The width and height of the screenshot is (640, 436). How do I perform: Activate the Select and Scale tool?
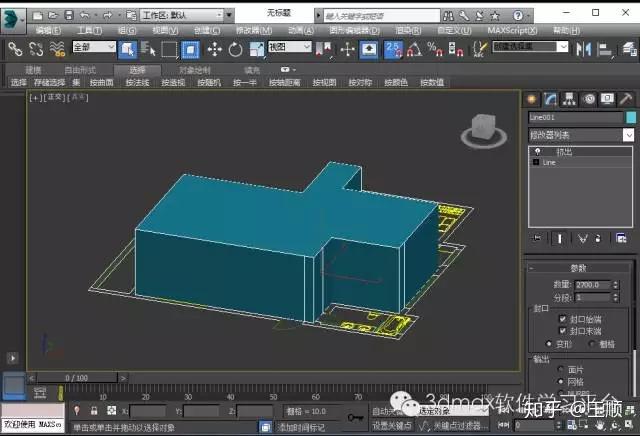click(257, 49)
